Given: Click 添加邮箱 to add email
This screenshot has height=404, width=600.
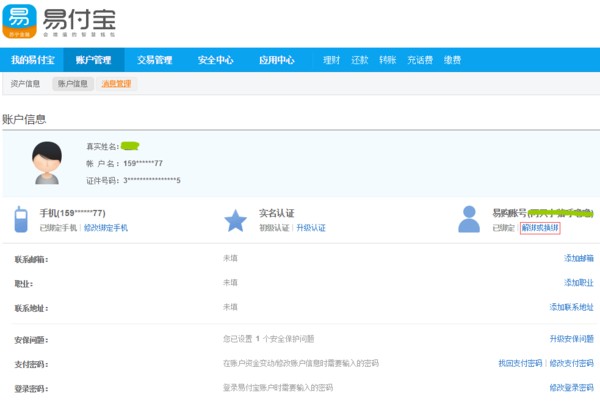Looking at the screenshot, I should tap(579, 258).
